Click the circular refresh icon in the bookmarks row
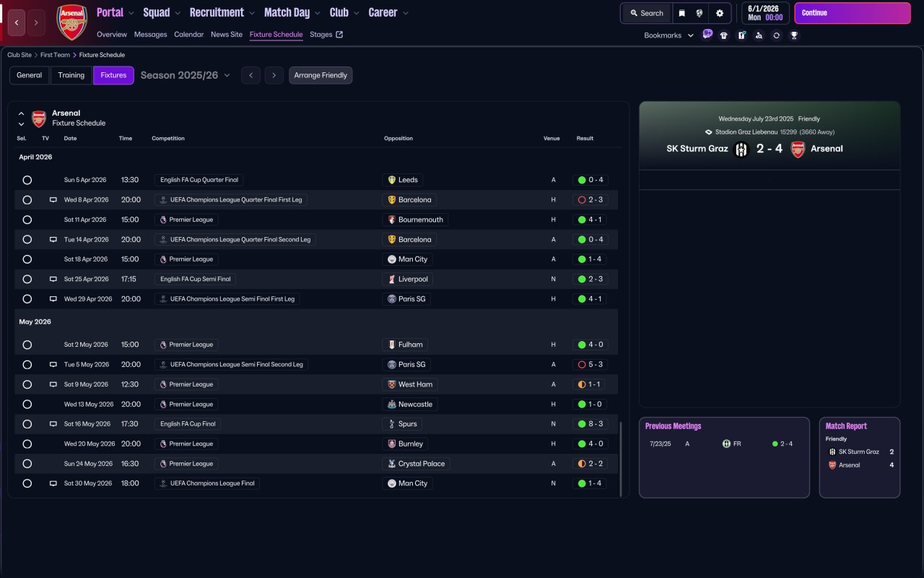Viewport: 924px width, 578px height. [x=776, y=35]
